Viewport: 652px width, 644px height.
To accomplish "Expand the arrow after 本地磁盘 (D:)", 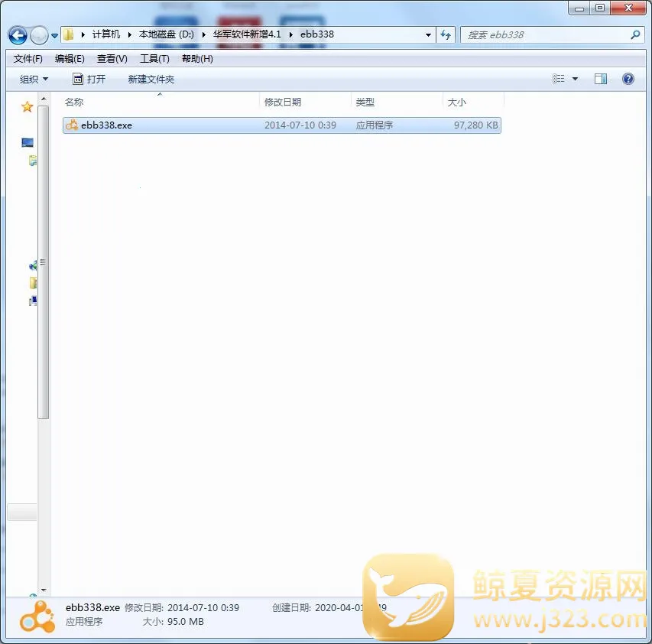I will pos(204,35).
